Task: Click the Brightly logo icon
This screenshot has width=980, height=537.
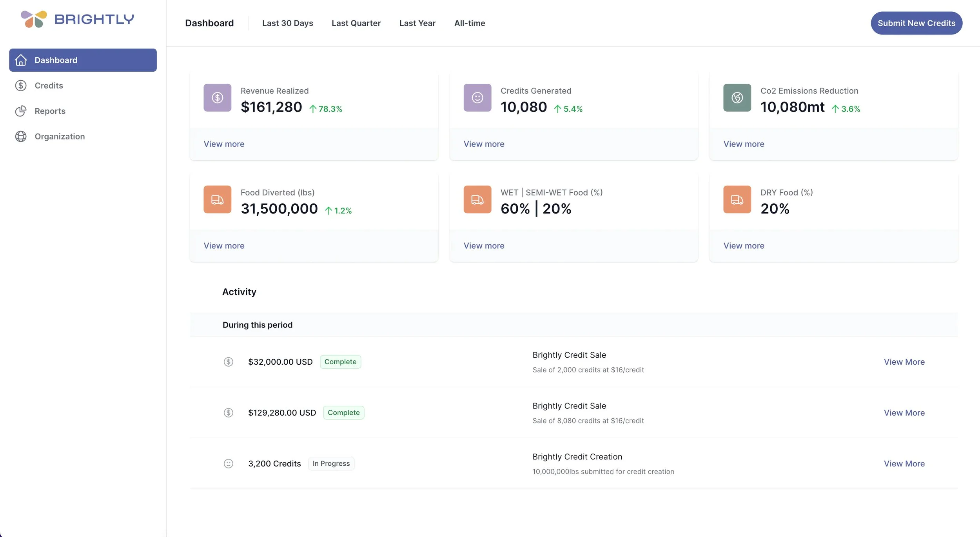Action: tap(34, 19)
